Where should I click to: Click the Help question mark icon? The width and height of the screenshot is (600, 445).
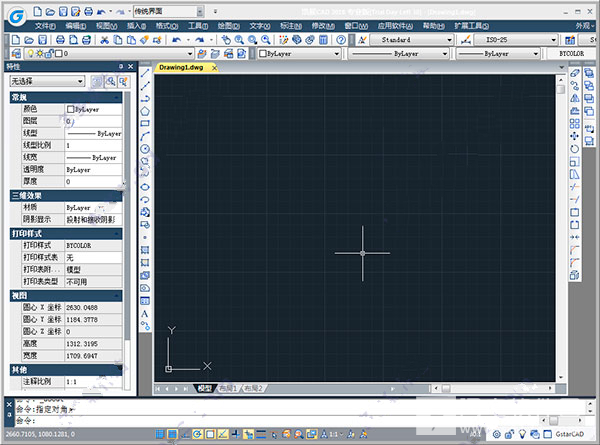coord(341,40)
